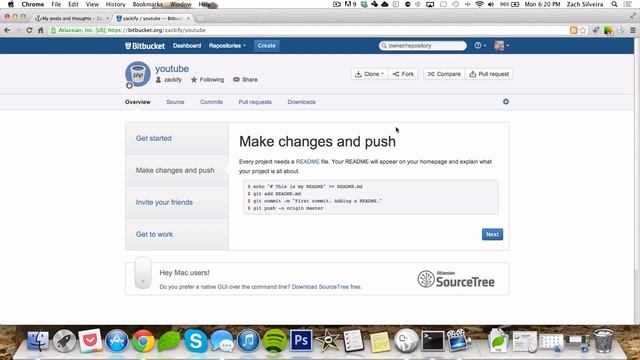Open the user avatar menu

pos(501,46)
